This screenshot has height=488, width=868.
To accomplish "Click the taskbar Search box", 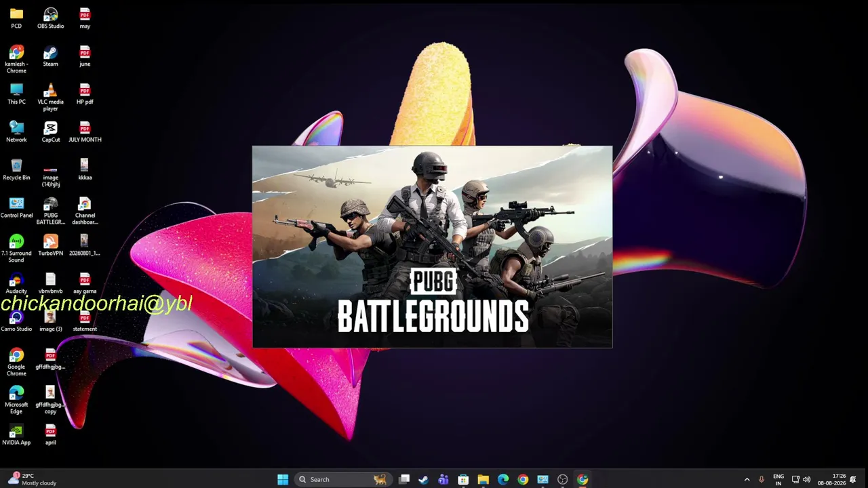I will click(343, 480).
